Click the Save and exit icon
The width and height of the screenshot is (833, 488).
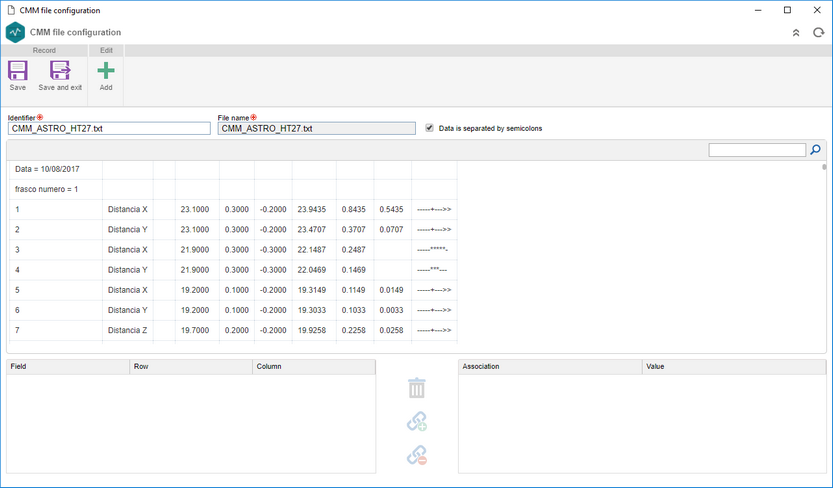[60, 71]
